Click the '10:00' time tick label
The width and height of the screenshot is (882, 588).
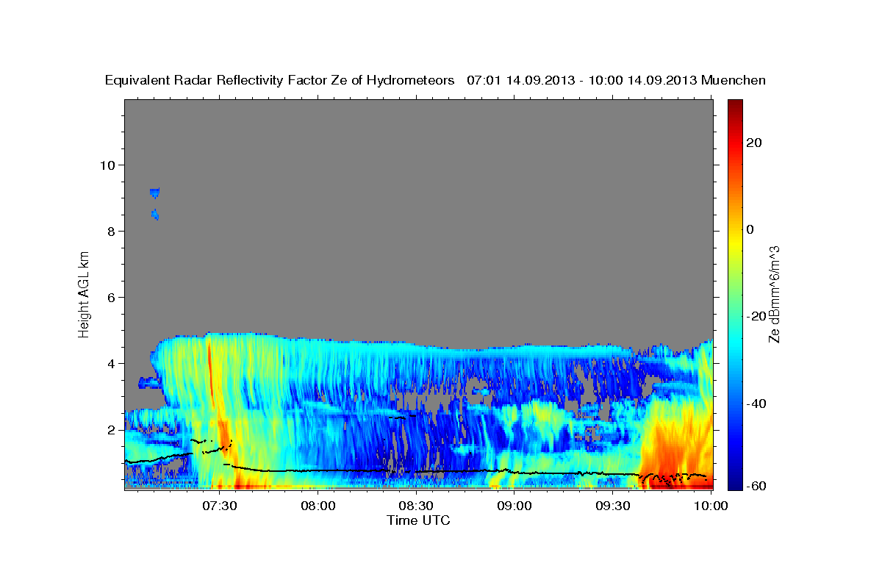point(710,506)
